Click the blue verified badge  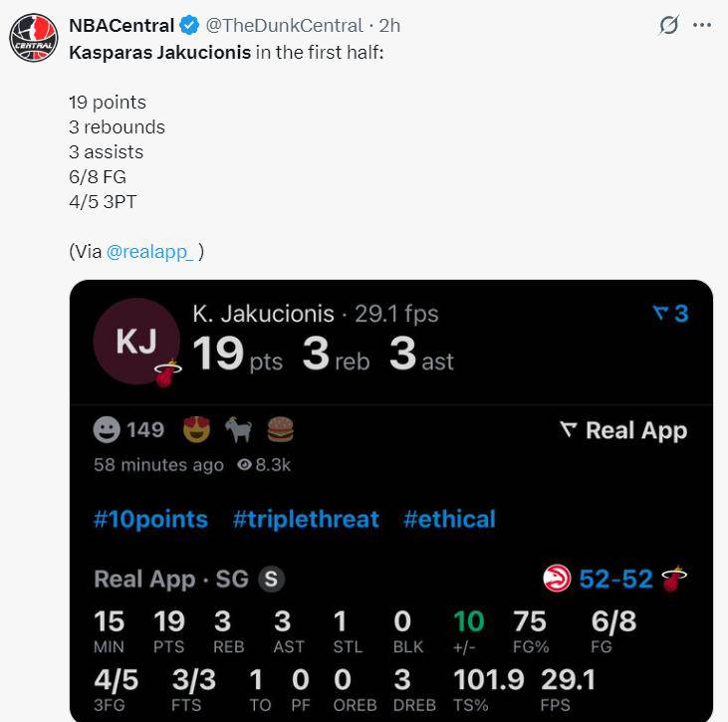(189, 25)
